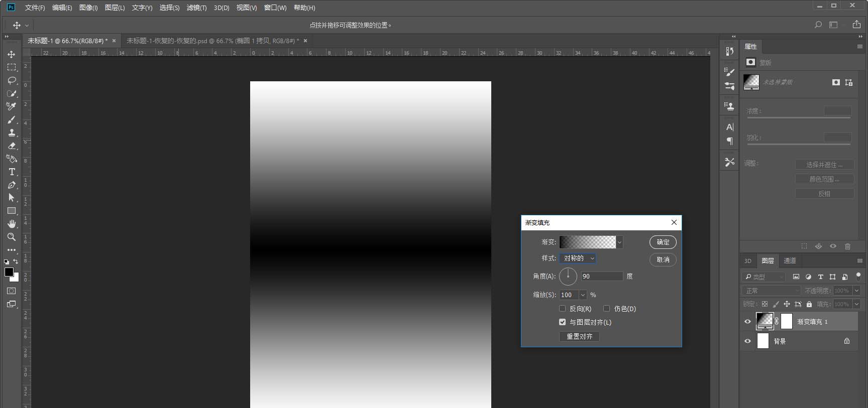Image resolution: width=868 pixels, height=408 pixels.
Task: Toggle the layer filter on/off switch
Action: [858, 276]
